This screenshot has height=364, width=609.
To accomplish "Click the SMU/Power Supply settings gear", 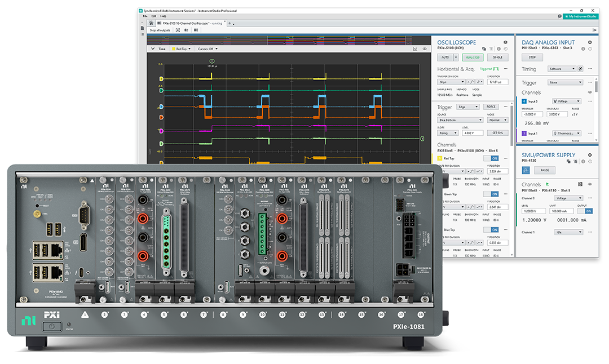I will point(590,155).
